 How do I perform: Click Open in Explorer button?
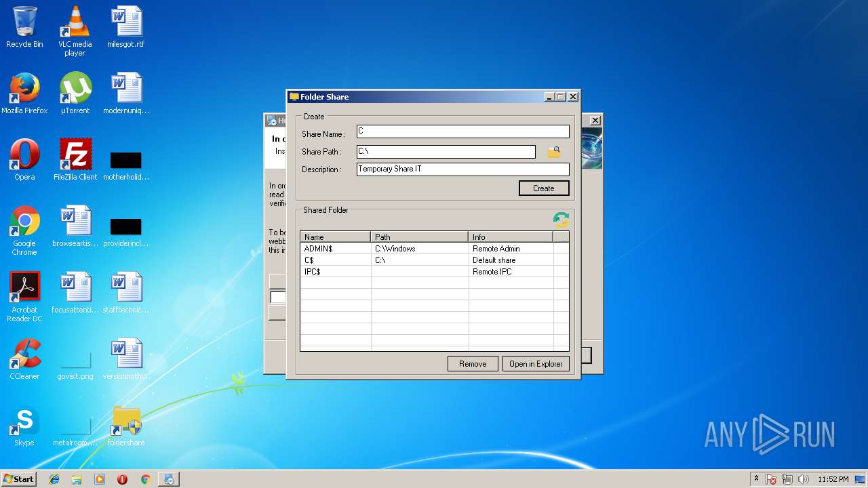(536, 364)
